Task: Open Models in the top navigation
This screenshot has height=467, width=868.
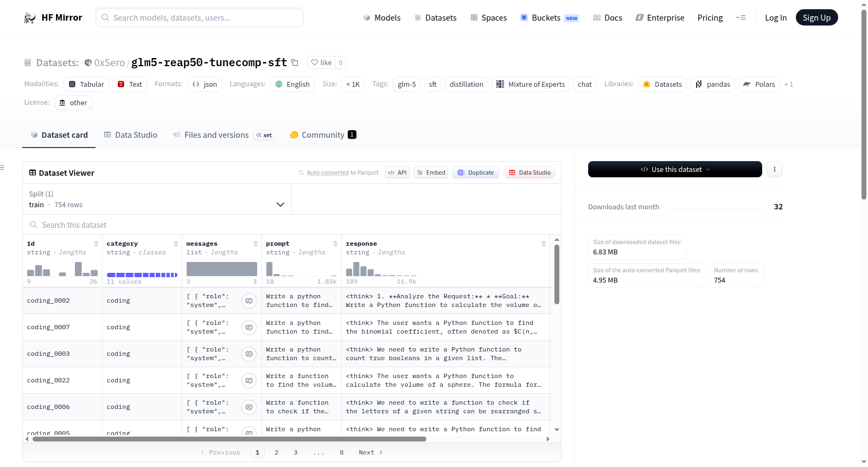Action: 382,18
